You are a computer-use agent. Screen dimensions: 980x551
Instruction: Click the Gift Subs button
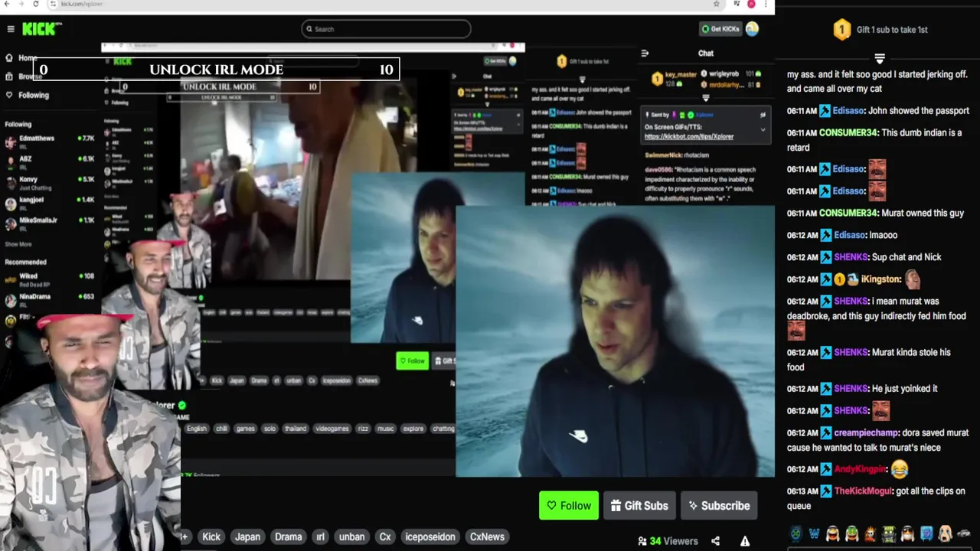click(x=639, y=506)
